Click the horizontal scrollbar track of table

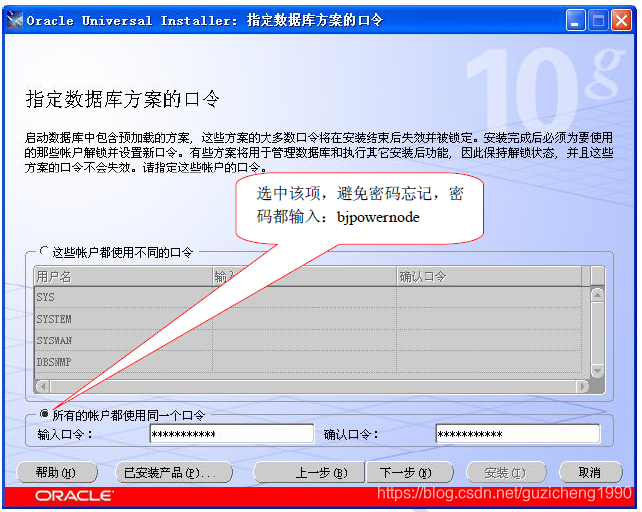[x=312, y=386]
